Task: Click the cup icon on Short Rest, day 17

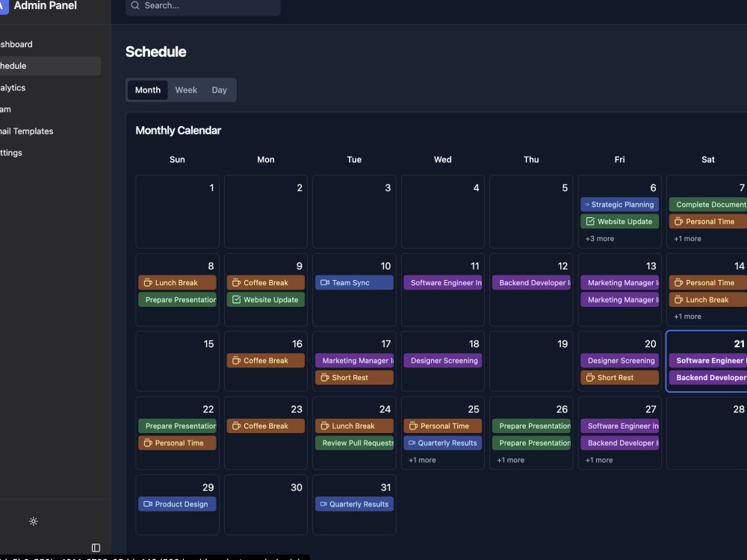Action: tap(325, 377)
